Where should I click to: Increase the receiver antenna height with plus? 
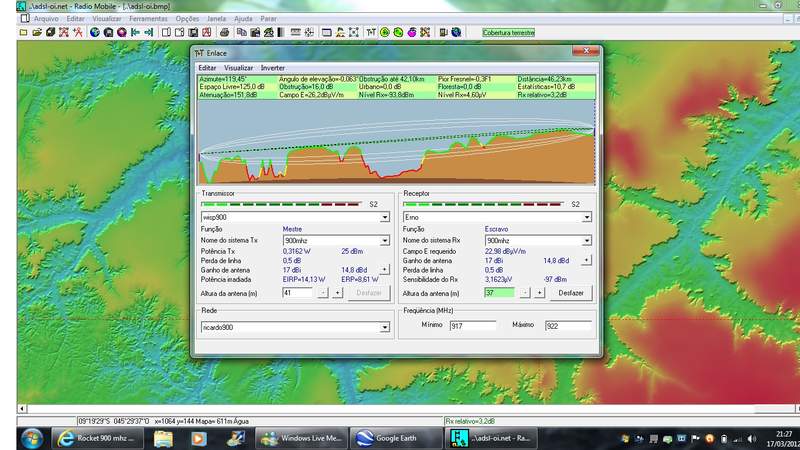coord(539,293)
